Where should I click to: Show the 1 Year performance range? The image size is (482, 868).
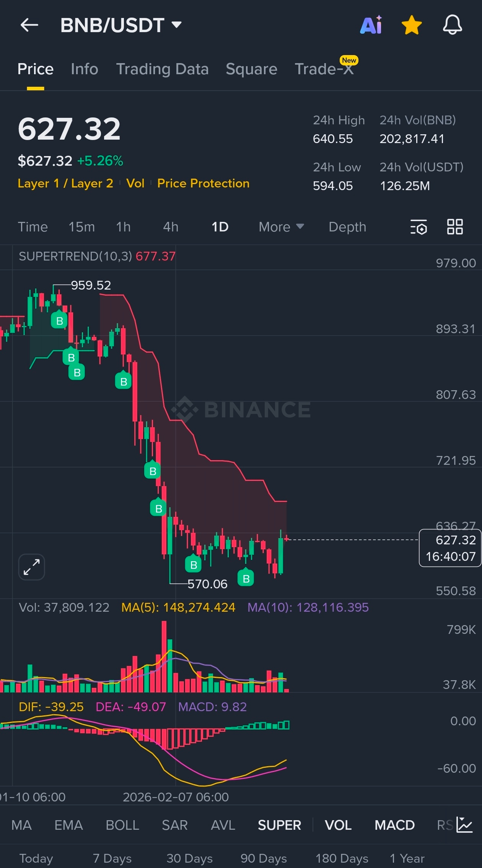(x=407, y=858)
